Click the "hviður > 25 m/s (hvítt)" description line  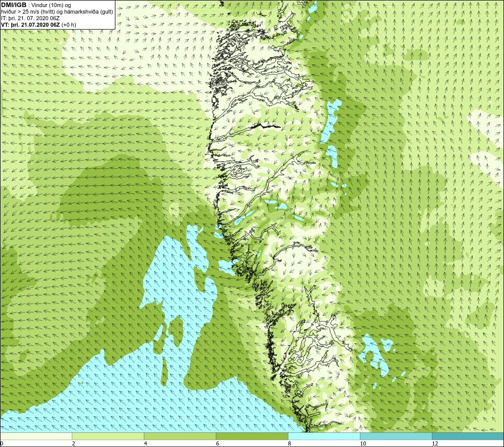point(57,12)
